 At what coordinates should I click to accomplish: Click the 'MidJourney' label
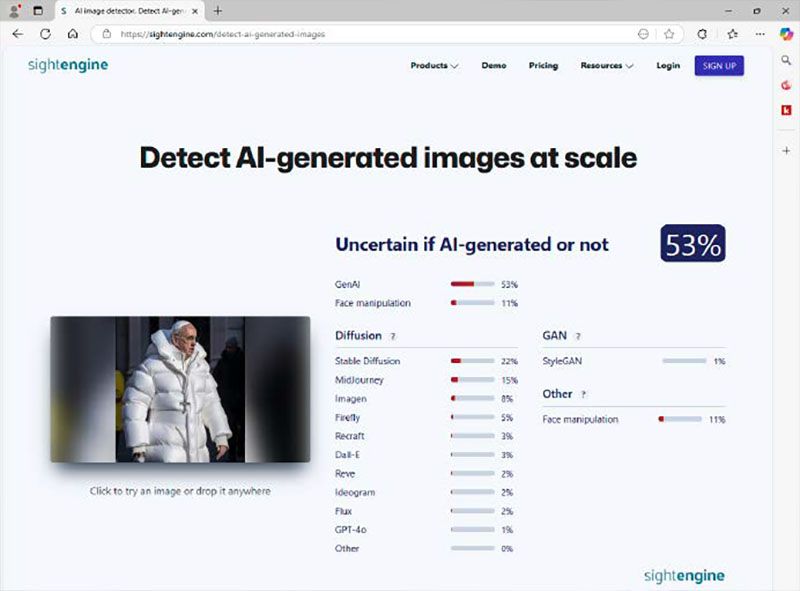(x=359, y=380)
